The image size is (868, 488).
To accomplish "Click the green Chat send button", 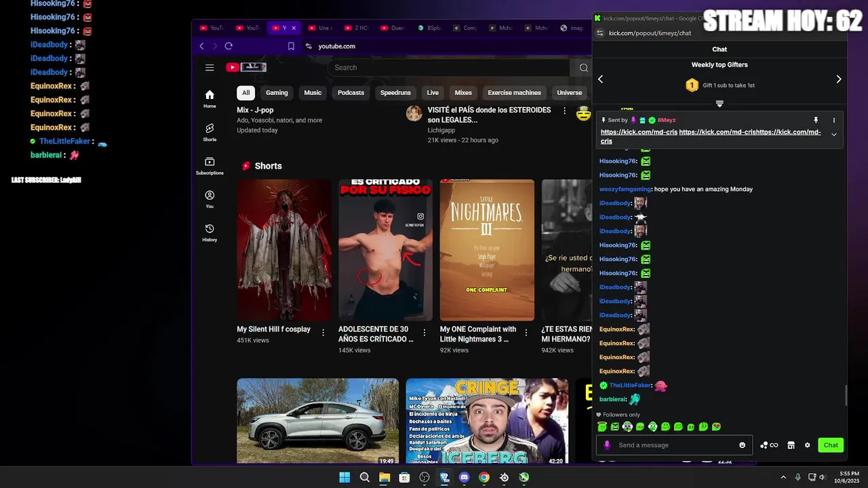I will [831, 445].
